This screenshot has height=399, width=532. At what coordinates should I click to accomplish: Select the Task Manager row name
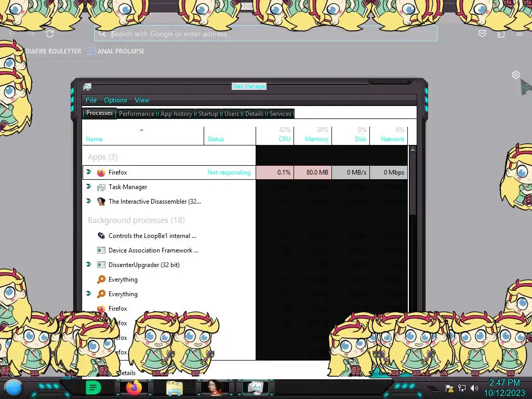pyautogui.click(x=128, y=187)
